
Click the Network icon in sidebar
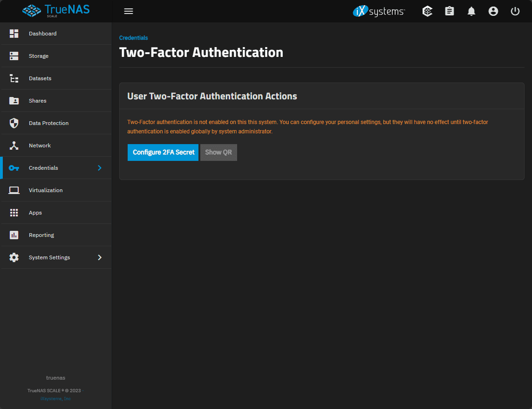pyautogui.click(x=14, y=146)
